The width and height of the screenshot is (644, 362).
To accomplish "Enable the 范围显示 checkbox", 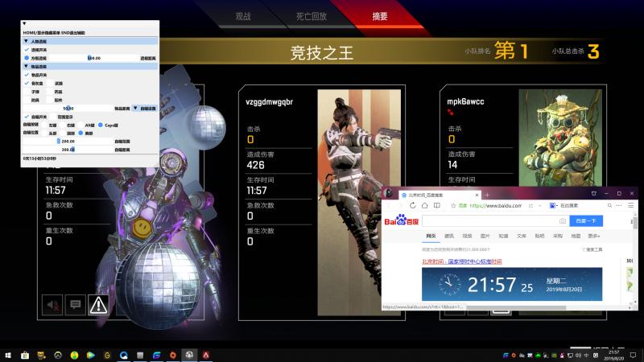I will click(53, 117).
